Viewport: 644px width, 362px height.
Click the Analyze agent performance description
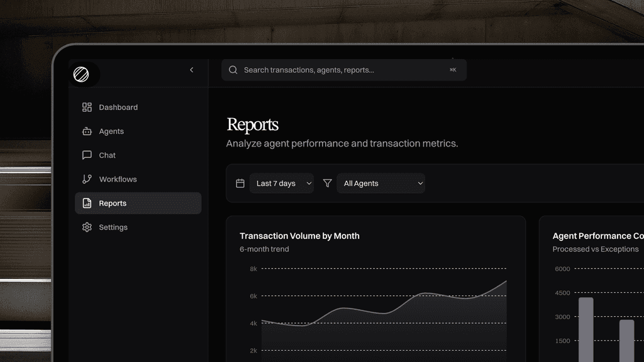(x=341, y=143)
